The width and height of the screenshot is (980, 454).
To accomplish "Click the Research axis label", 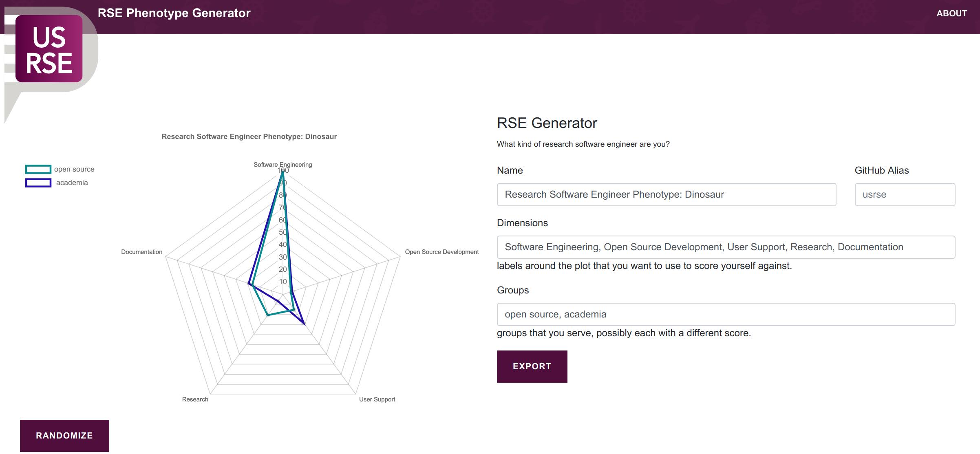I will click(x=195, y=399).
